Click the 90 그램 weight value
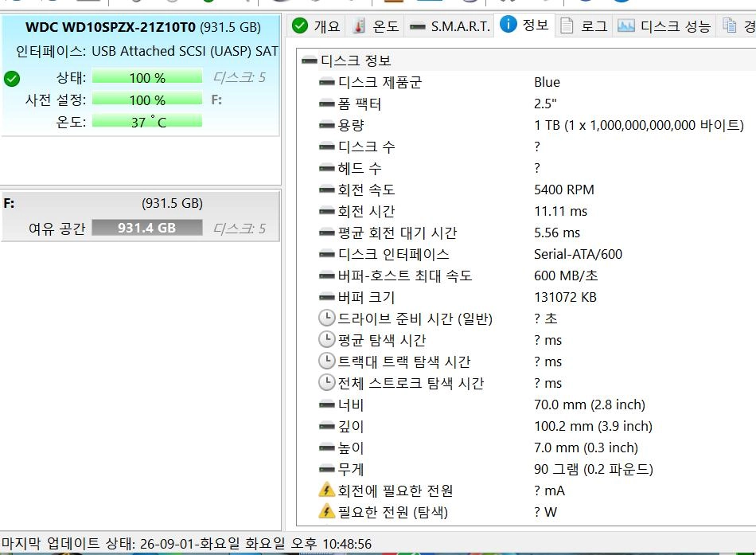Viewport: 756px width, 555px height. (593, 470)
